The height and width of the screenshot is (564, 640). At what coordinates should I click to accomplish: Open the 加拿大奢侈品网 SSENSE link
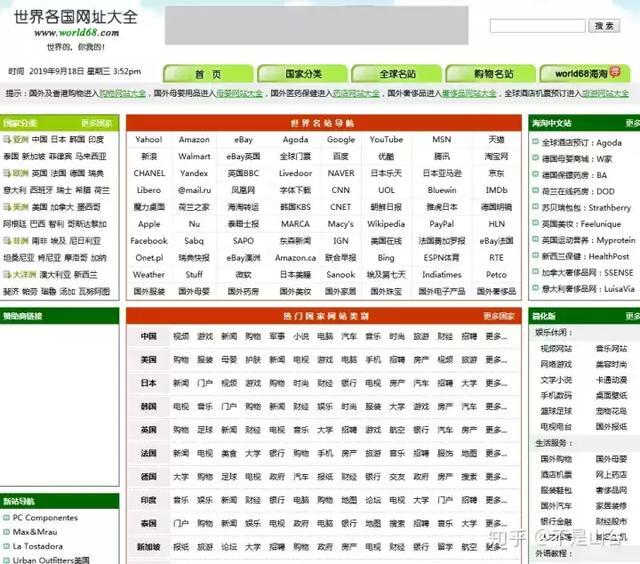587,273
